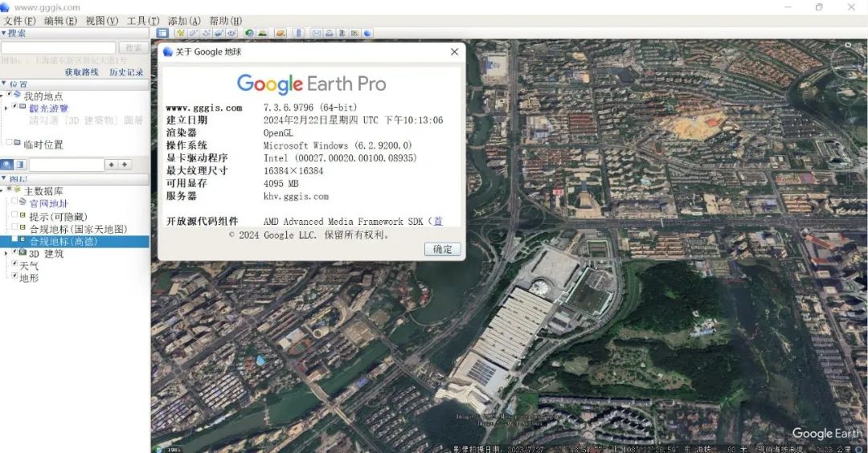This screenshot has width=868, height=453.
Task: Start the Record a Tour tool
Action: (231, 33)
